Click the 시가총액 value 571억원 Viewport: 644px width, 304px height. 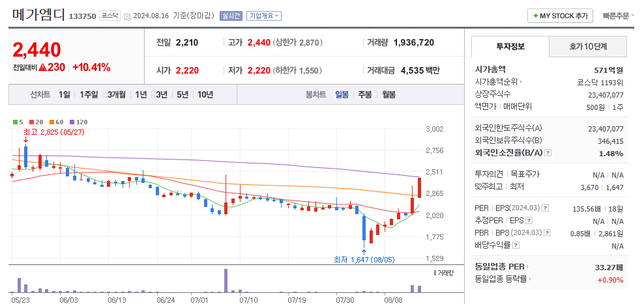pos(608,70)
